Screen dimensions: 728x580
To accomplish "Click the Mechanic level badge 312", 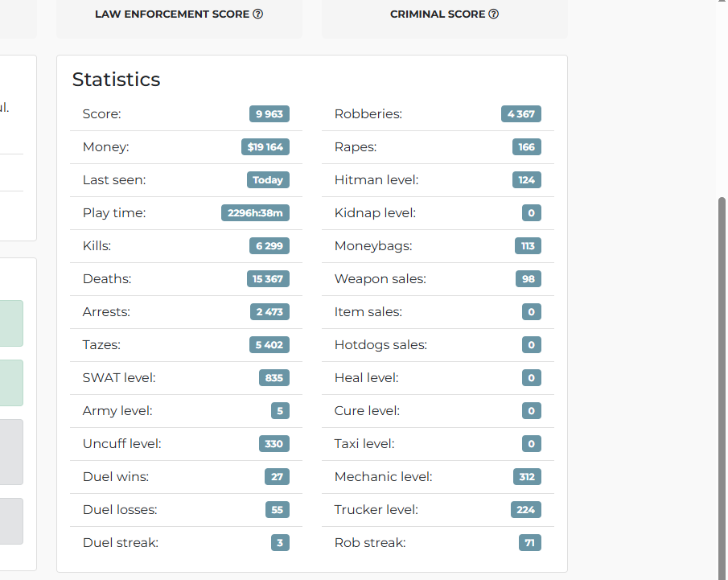I will [x=527, y=476].
